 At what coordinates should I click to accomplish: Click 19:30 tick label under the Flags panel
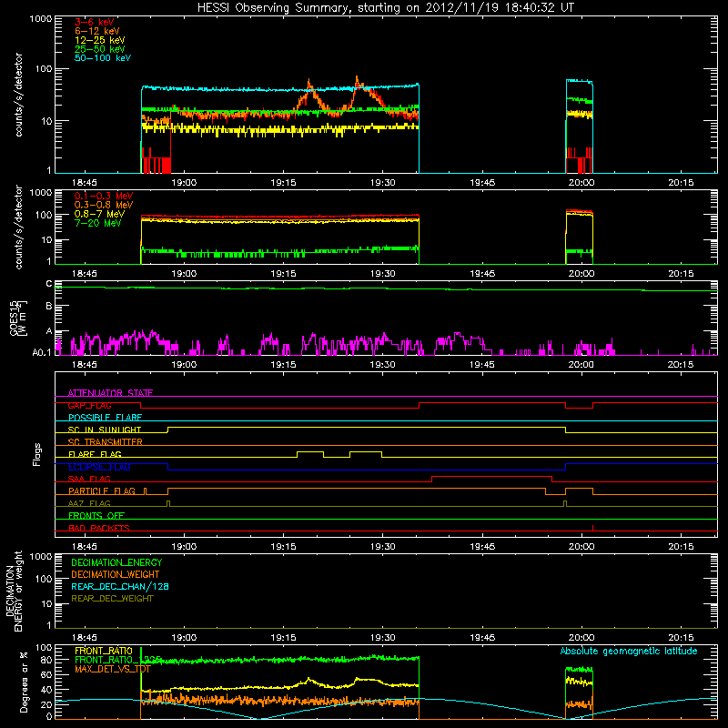point(382,547)
